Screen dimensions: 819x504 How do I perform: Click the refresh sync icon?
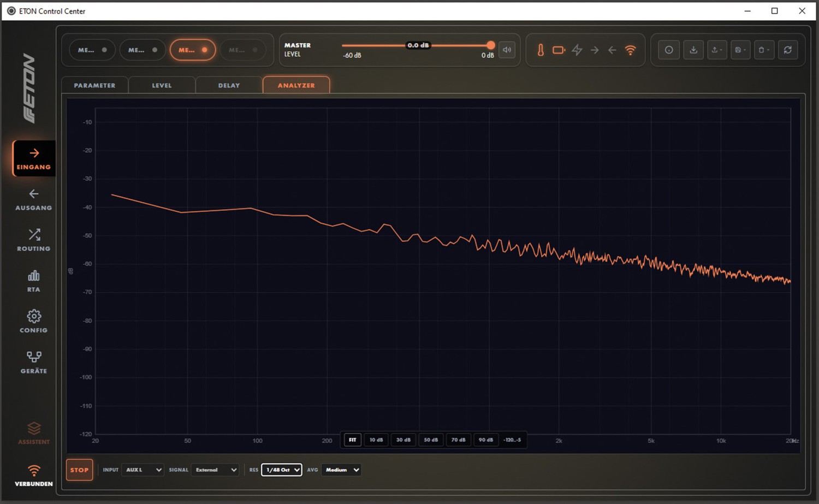point(788,50)
